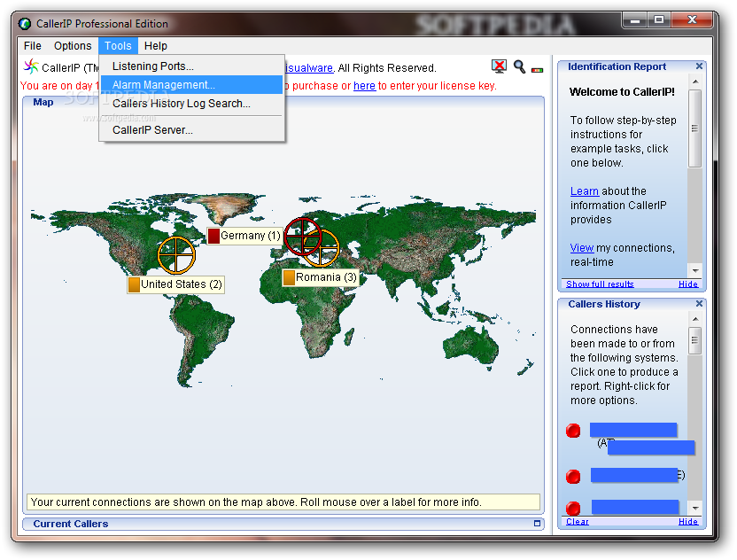Click the United States (2) map label
The image size is (737, 560).
175,284
